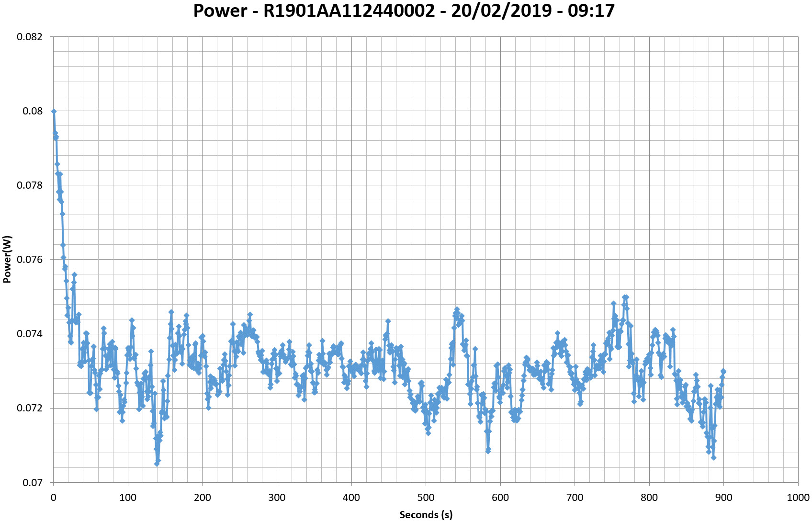Image resolution: width=812 pixels, height=523 pixels.
Task: Click the 0.074 vertical axis tick label
Action: (x=29, y=334)
